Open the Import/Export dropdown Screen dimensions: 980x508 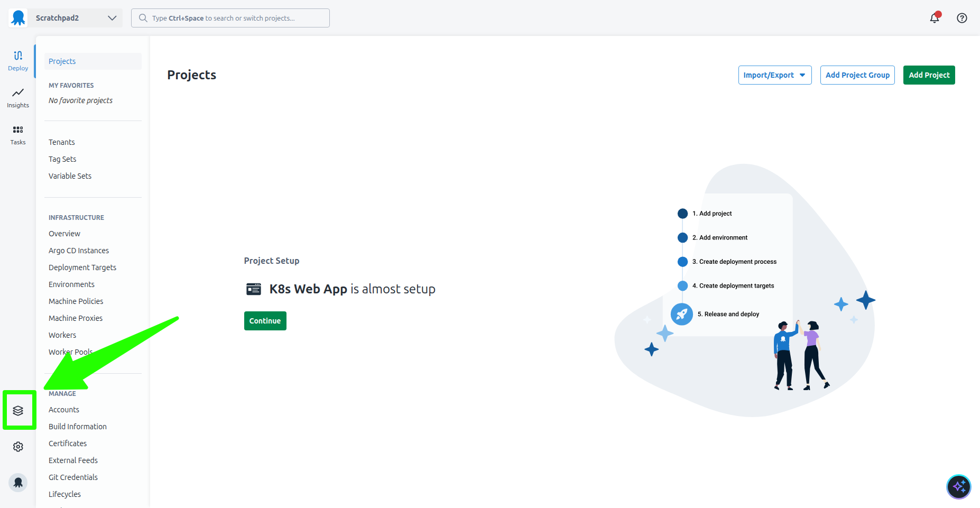(x=774, y=75)
